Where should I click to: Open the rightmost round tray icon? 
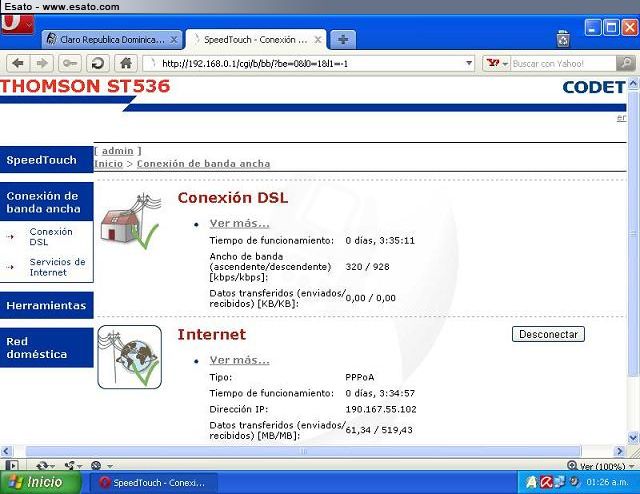tap(574, 482)
